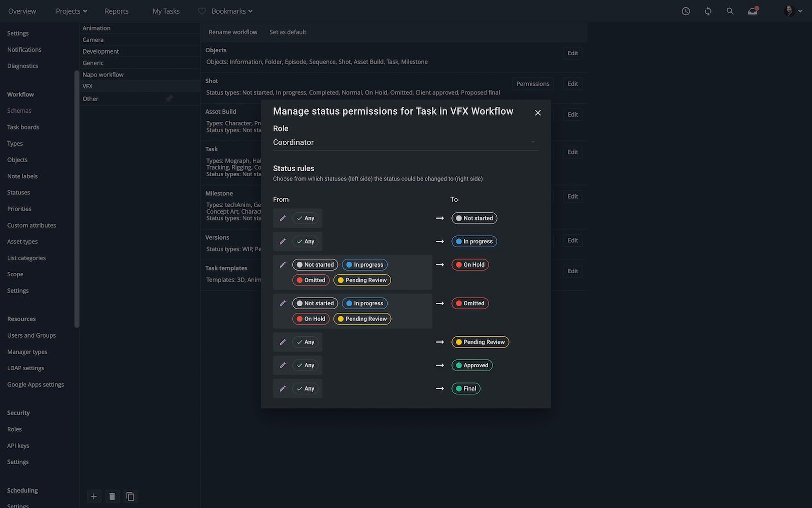Open My Tasks in top navigation
Screen dimensions: 812x508
point(166,11)
